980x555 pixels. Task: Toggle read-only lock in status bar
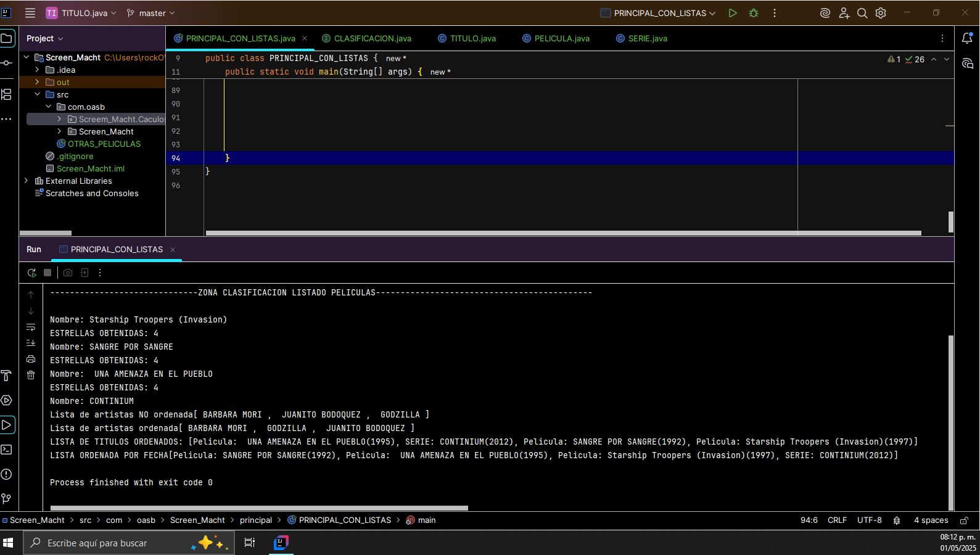coord(965,520)
